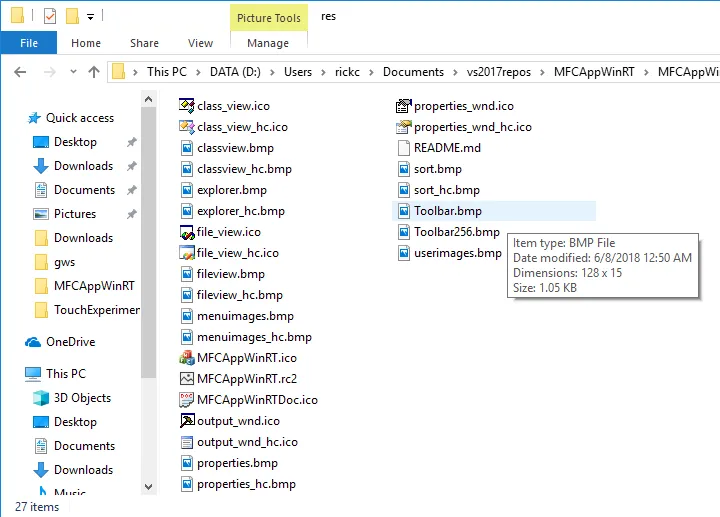Open pinned Pictures in Quick access
Viewport: 720px width, 517px height.
point(75,214)
